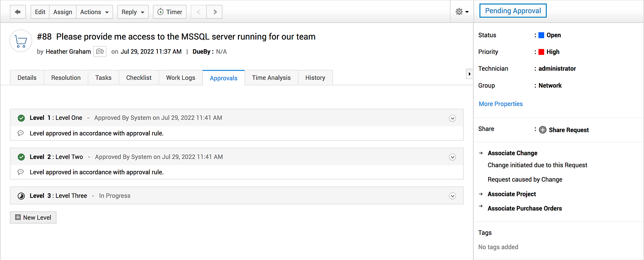Add a New Level button
644x260 pixels.
pyautogui.click(x=33, y=218)
